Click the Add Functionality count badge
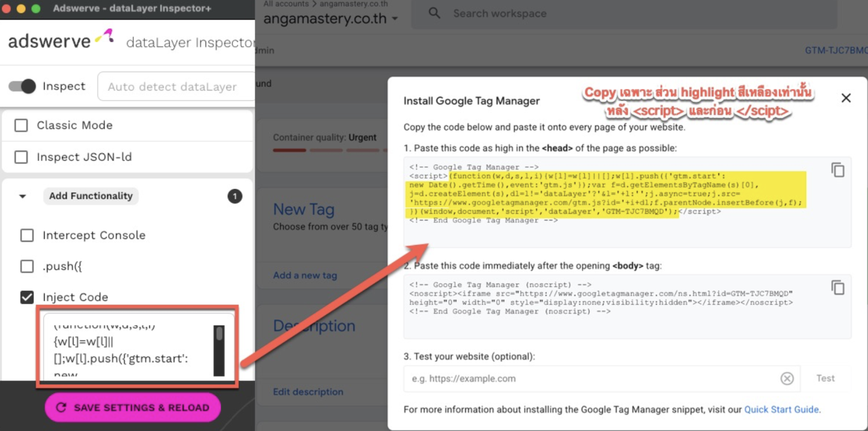This screenshot has height=431, width=868. pyautogui.click(x=235, y=197)
